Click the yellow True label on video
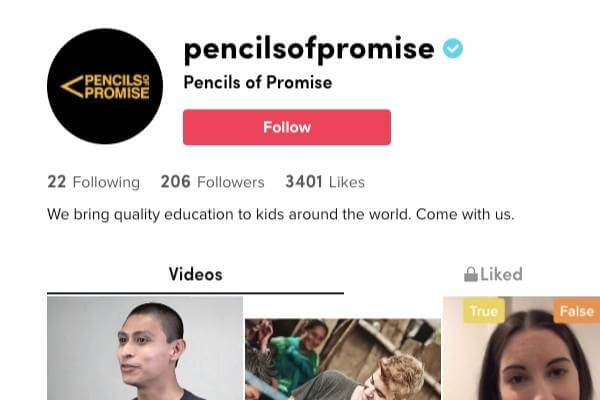This screenshot has height=400, width=600. click(x=484, y=311)
